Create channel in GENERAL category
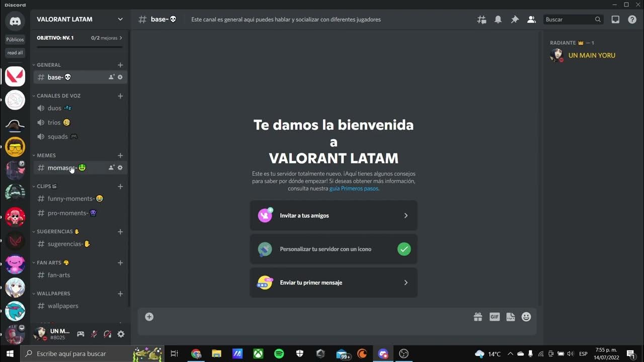The image size is (644, 362). [120, 65]
